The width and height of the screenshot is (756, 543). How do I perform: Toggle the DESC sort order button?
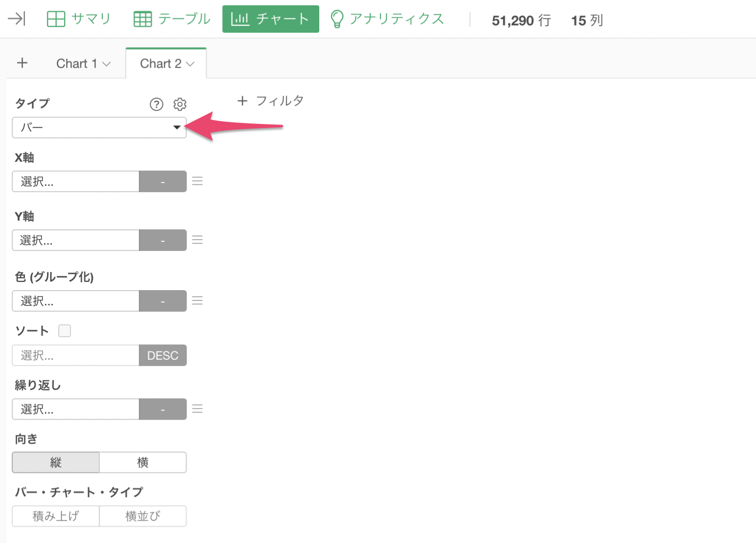coord(163,355)
